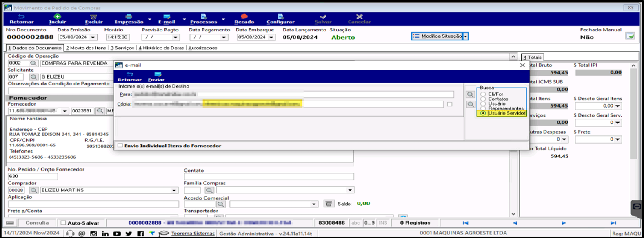
Task: Go to the last record arrow
Action: click(613, 223)
